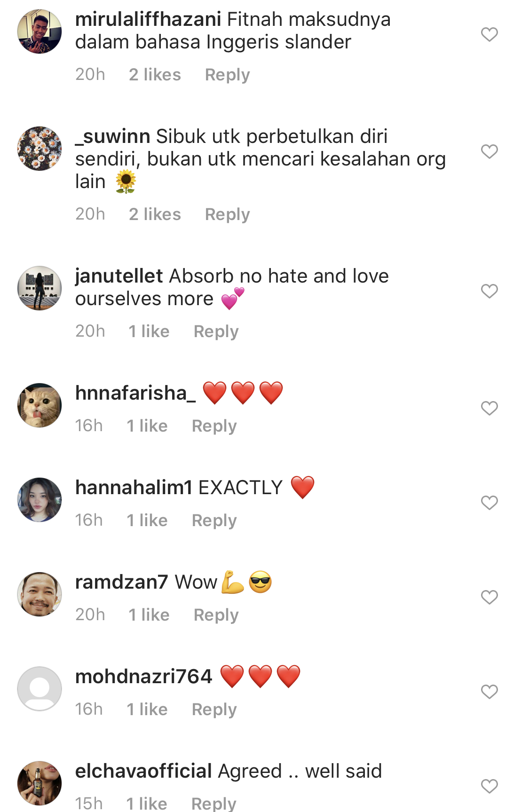Like mohdnazri764's comment with heart
529x812 pixels.
pos(489,692)
